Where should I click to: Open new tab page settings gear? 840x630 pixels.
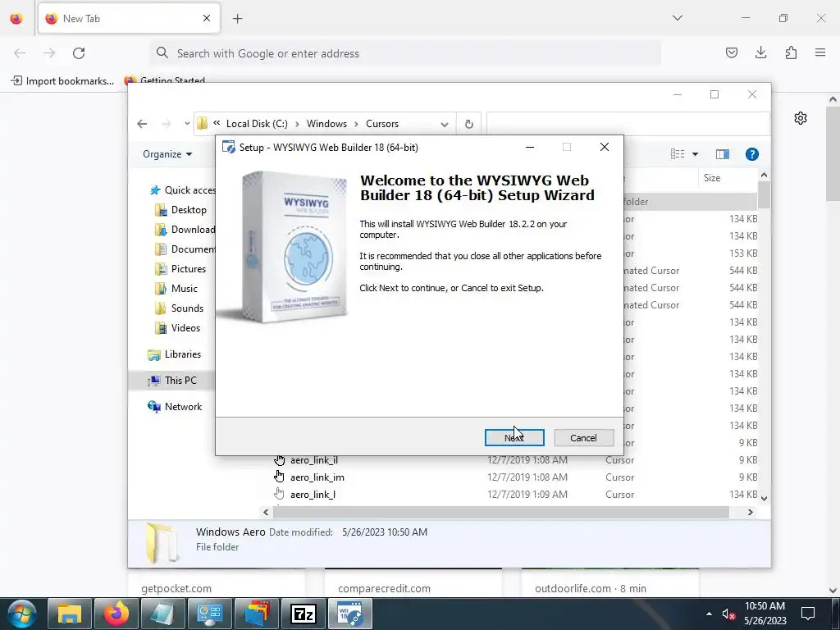[x=801, y=118]
